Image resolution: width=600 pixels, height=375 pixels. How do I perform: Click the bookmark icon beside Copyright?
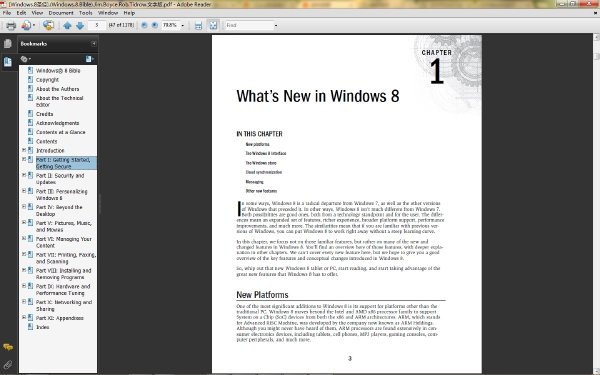[x=30, y=80]
